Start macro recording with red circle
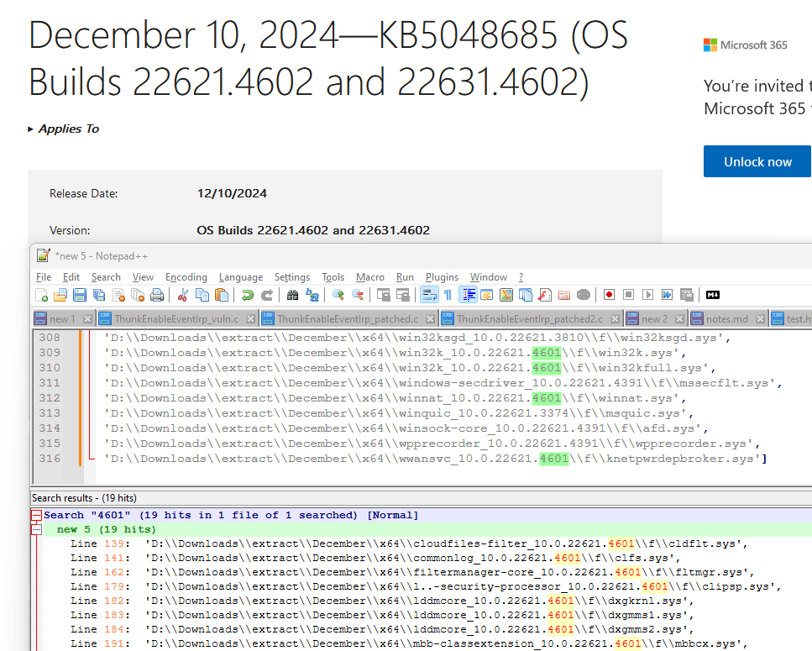Screen dimensions: 812x651 click(609, 295)
